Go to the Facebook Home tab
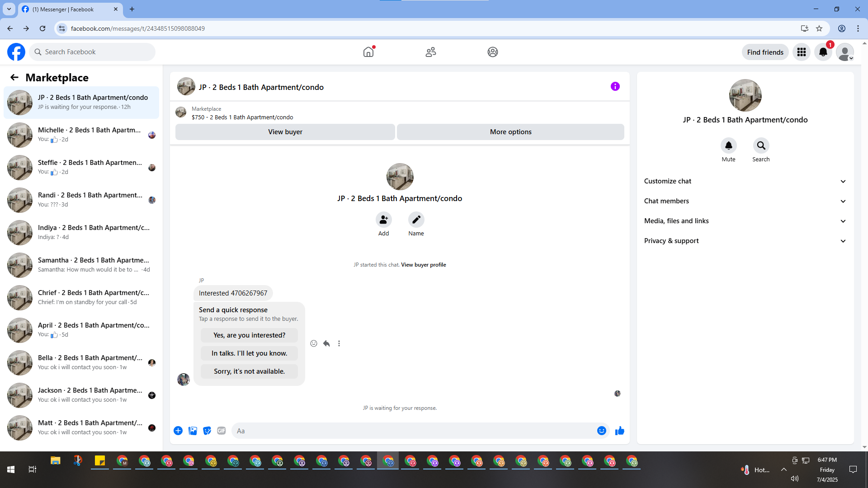 pos(368,52)
